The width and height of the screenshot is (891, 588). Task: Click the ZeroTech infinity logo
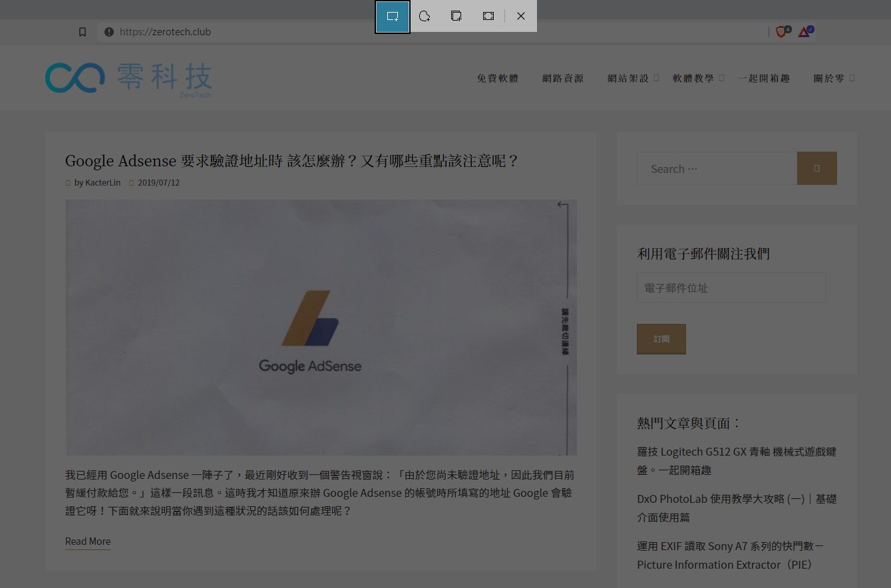[x=75, y=78]
